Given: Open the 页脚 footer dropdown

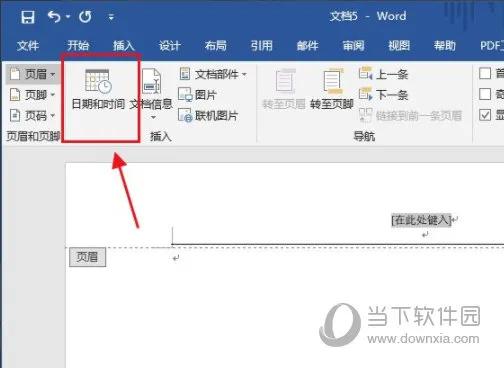Looking at the screenshot, I should [x=33, y=95].
